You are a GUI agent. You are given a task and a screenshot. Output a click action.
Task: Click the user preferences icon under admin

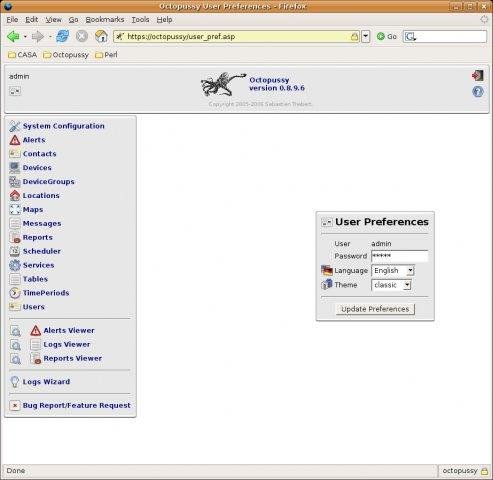[x=15, y=91]
